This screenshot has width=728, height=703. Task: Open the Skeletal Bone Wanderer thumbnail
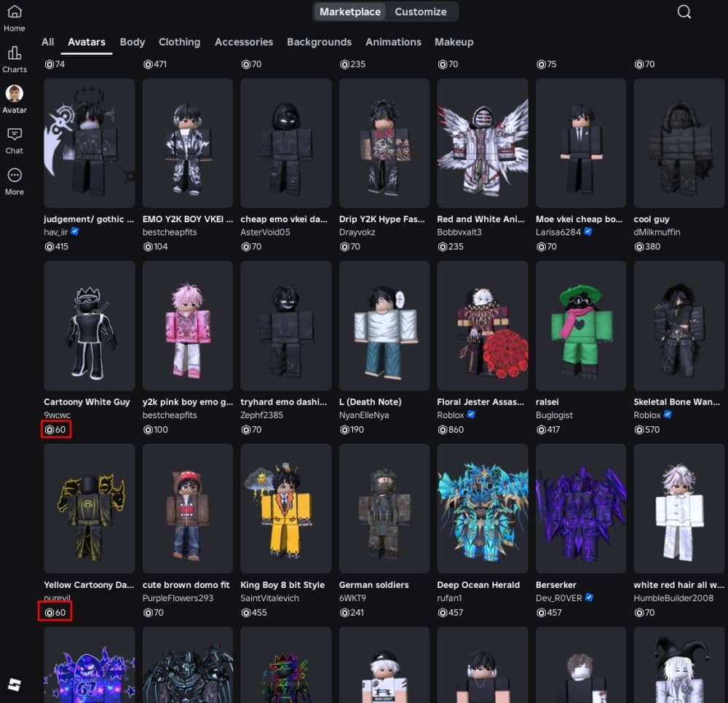point(678,326)
